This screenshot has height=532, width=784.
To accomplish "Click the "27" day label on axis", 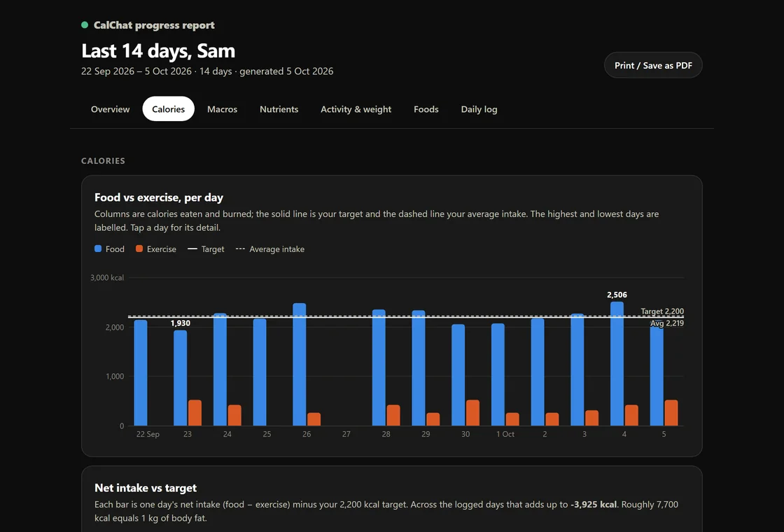I will [346, 434].
